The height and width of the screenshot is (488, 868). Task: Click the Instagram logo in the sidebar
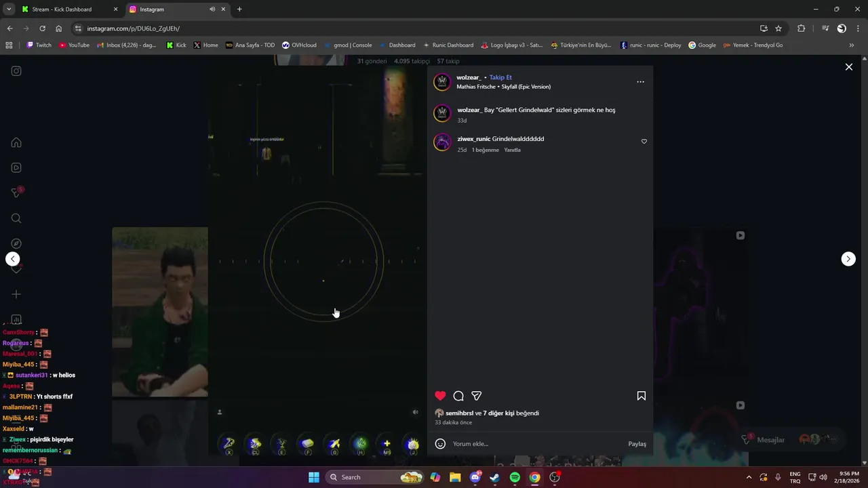coord(16,71)
